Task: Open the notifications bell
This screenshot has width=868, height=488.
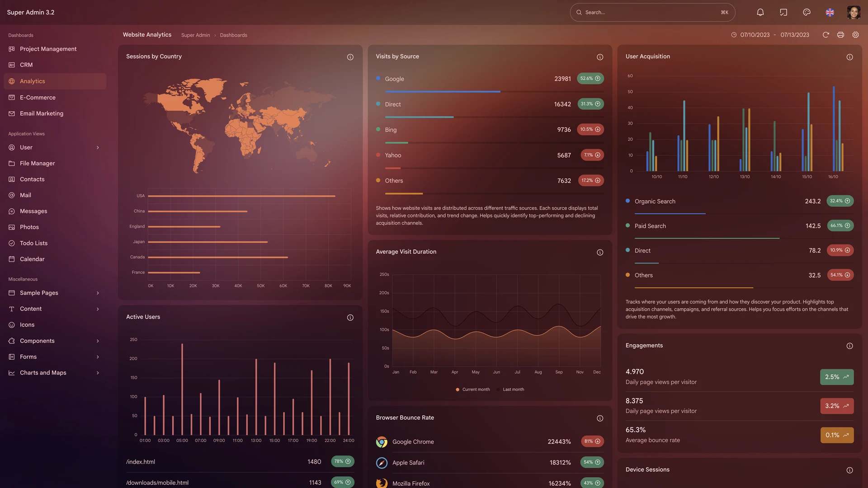Action: pyautogui.click(x=760, y=12)
